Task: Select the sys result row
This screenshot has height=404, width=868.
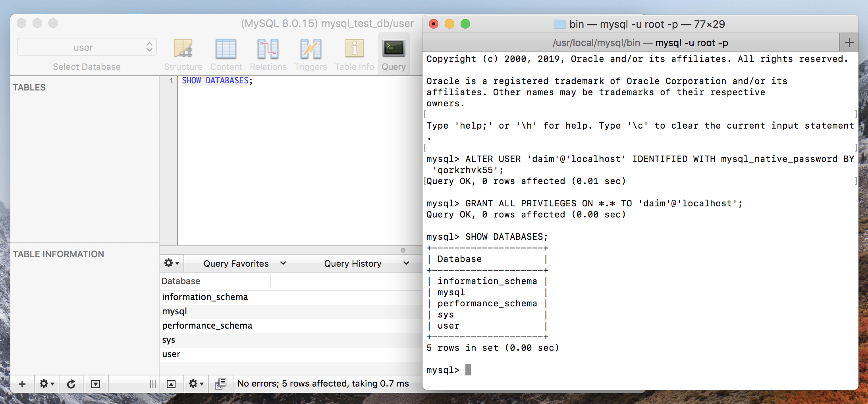Action: (291, 340)
